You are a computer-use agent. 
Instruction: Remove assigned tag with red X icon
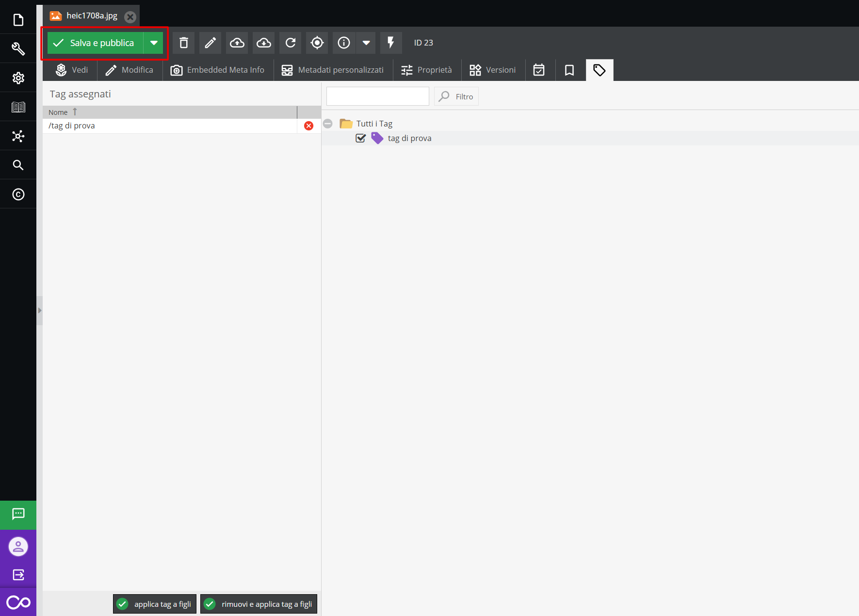coord(308,126)
